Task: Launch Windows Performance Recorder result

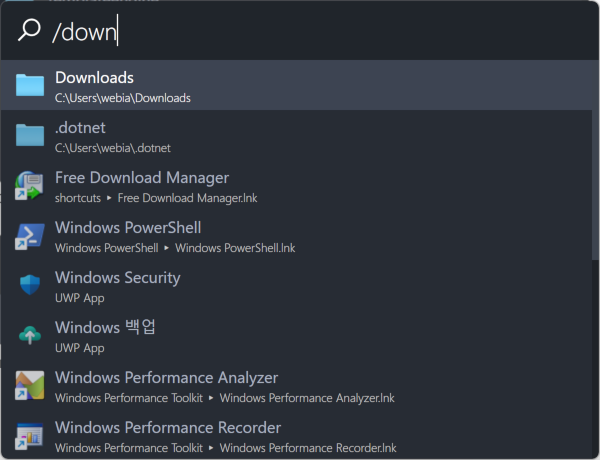Action: pyautogui.click(x=297, y=436)
